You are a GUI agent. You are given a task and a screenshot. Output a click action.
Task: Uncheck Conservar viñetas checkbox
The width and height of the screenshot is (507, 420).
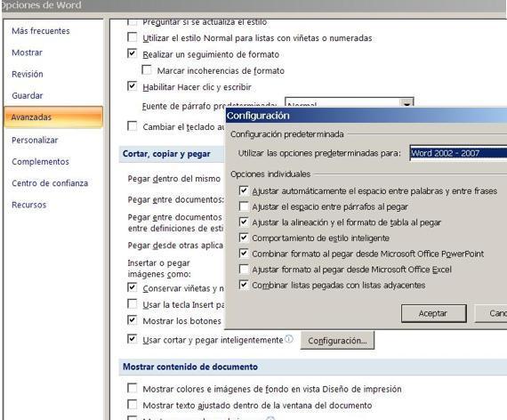click(132, 287)
